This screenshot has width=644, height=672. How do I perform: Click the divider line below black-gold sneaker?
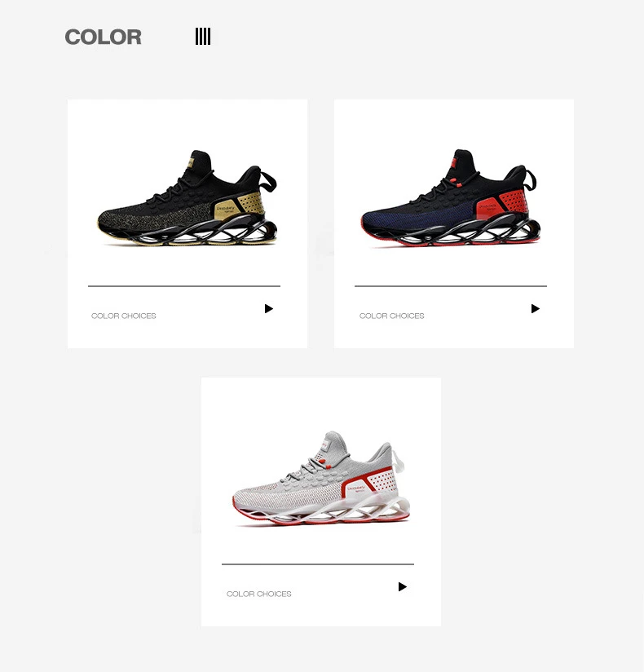pyautogui.click(x=184, y=286)
